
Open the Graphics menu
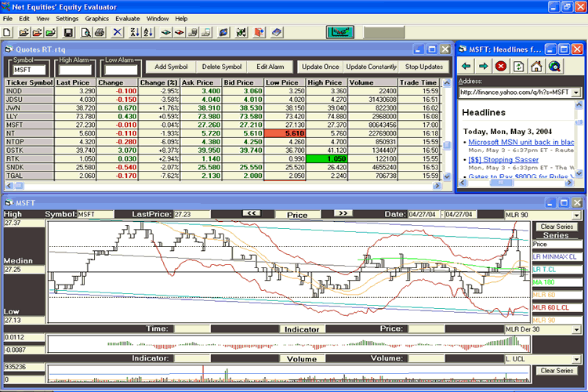pos(96,18)
